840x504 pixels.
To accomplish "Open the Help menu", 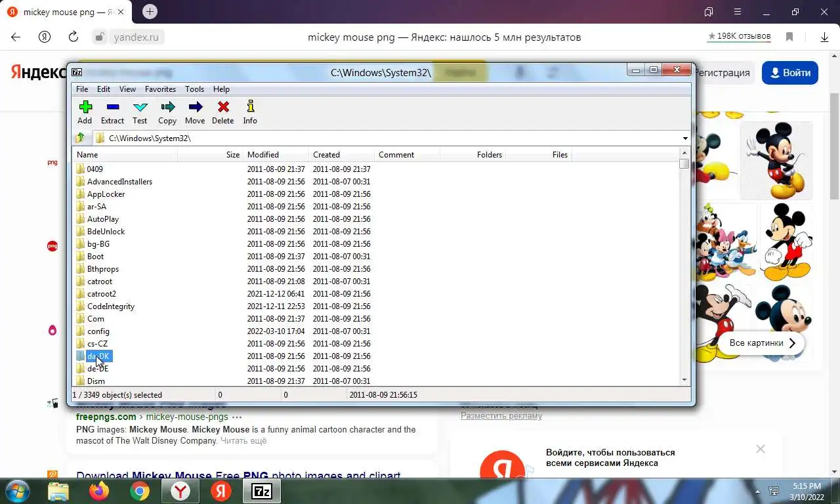I will [x=221, y=89].
